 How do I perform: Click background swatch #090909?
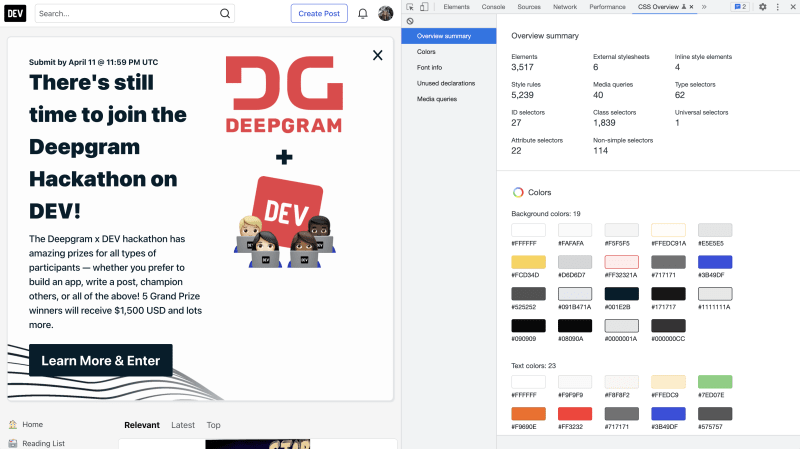(528, 326)
